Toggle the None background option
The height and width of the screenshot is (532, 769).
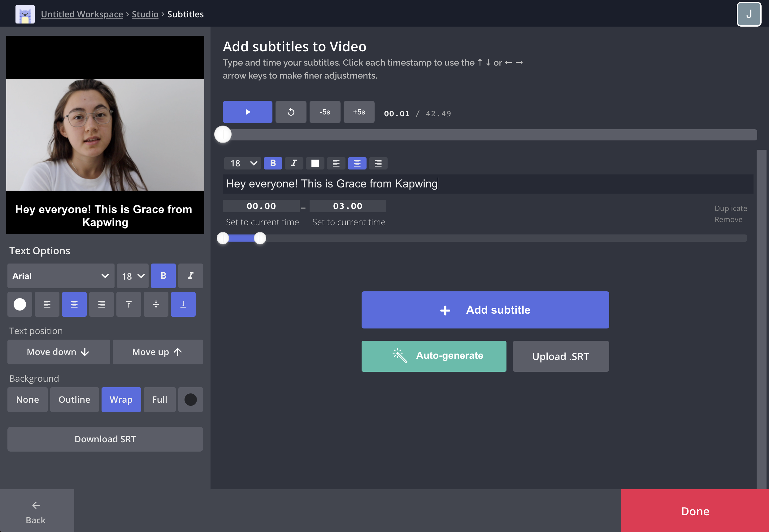coord(27,399)
